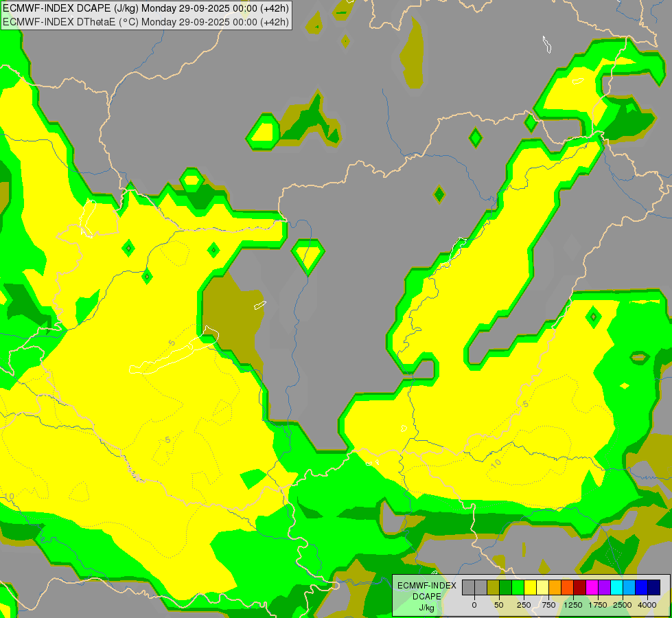
Task: Click the DThetaE title label line
Action: 146,21
